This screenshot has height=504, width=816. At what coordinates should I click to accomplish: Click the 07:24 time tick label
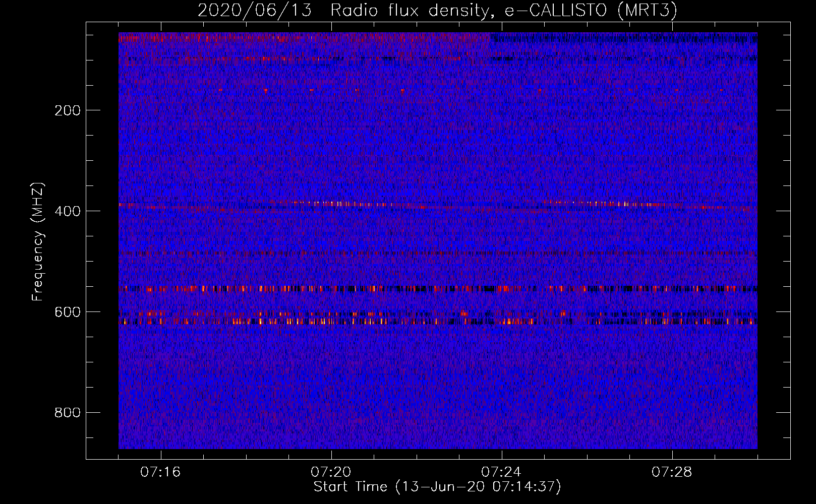click(501, 472)
